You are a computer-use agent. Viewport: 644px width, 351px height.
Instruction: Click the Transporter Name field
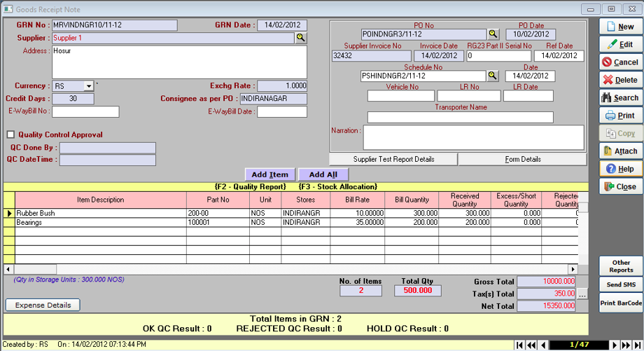(461, 117)
